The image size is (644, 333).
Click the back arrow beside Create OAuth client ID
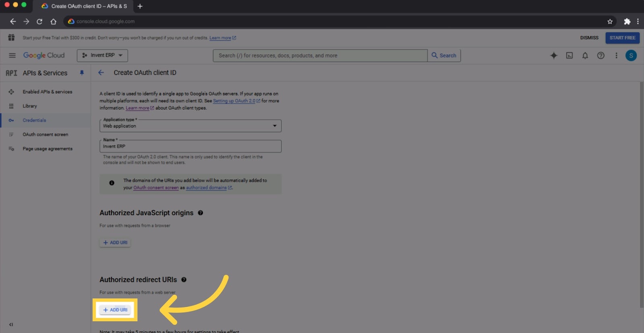[101, 72]
